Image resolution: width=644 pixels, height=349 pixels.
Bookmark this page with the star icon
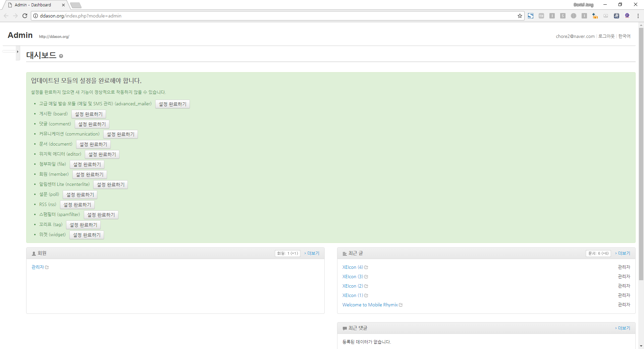coord(520,16)
